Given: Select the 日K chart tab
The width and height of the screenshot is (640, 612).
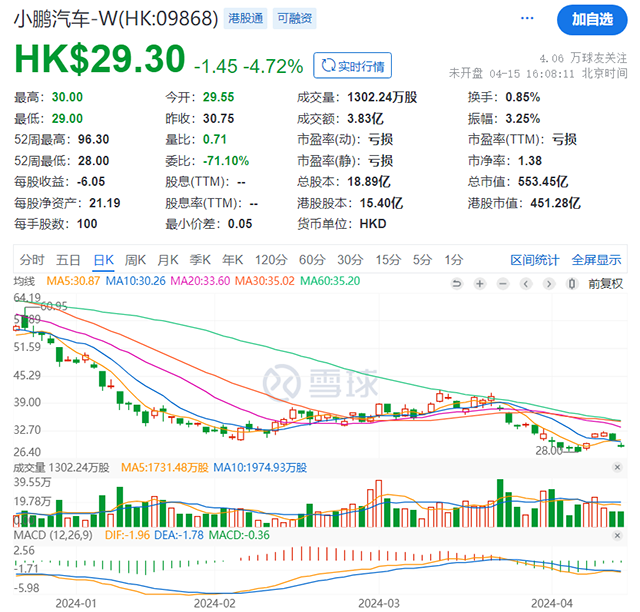Looking at the screenshot, I should pyautogui.click(x=103, y=260).
